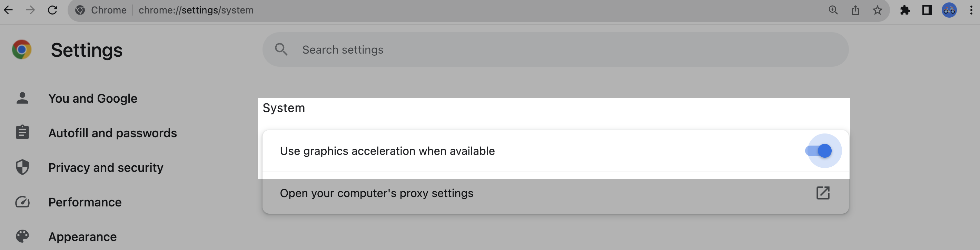Viewport: 980px width, 250px height.
Task: Select Privacy and security
Action: point(105,168)
